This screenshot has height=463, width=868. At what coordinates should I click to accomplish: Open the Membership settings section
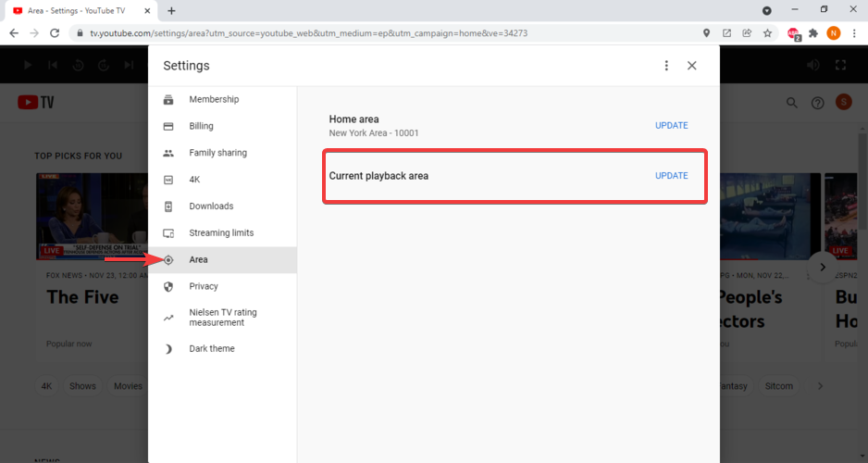214,99
